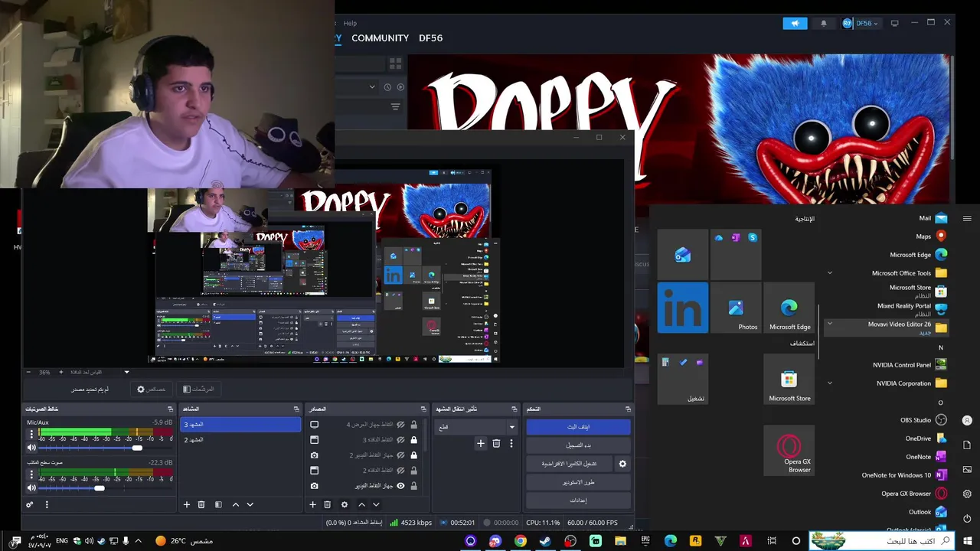Image resolution: width=980 pixels, height=551 pixels.
Task: Expand NVIDIA Corporation folder in Start list
Action: (829, 383)
